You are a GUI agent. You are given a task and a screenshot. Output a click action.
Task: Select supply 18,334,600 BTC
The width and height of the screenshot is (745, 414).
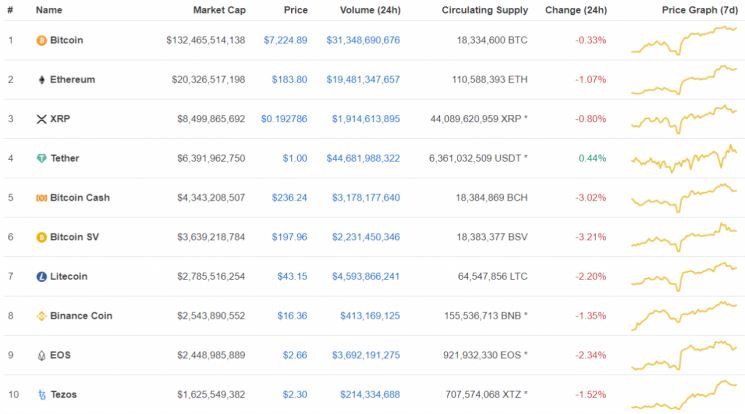pos(492,40)
